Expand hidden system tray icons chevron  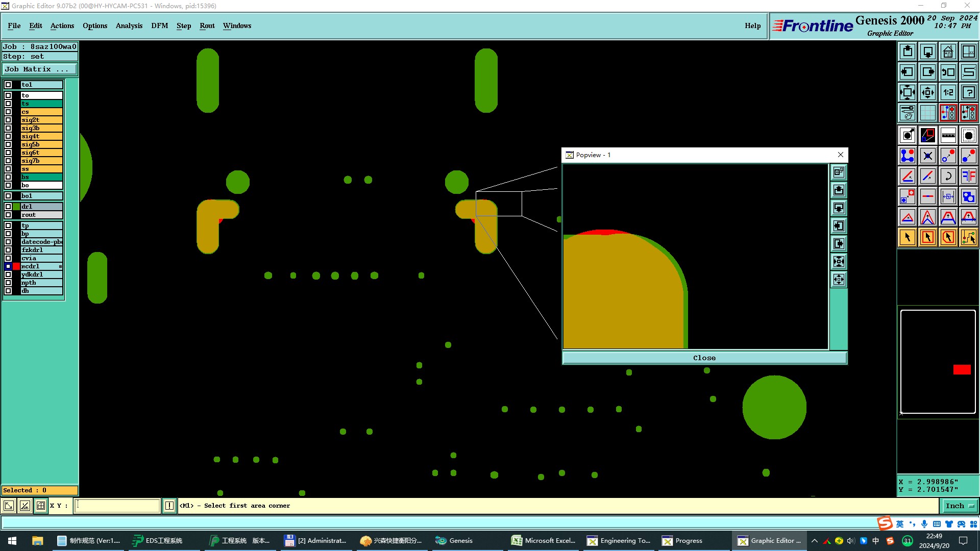click(x=814, y=541)
